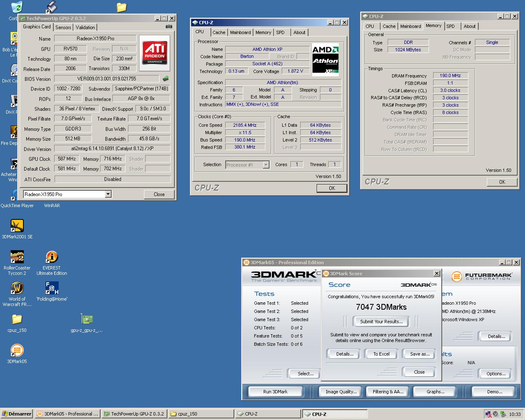
Task: Launch World of Warcraft desktop icon
Action: coord(17,288)
